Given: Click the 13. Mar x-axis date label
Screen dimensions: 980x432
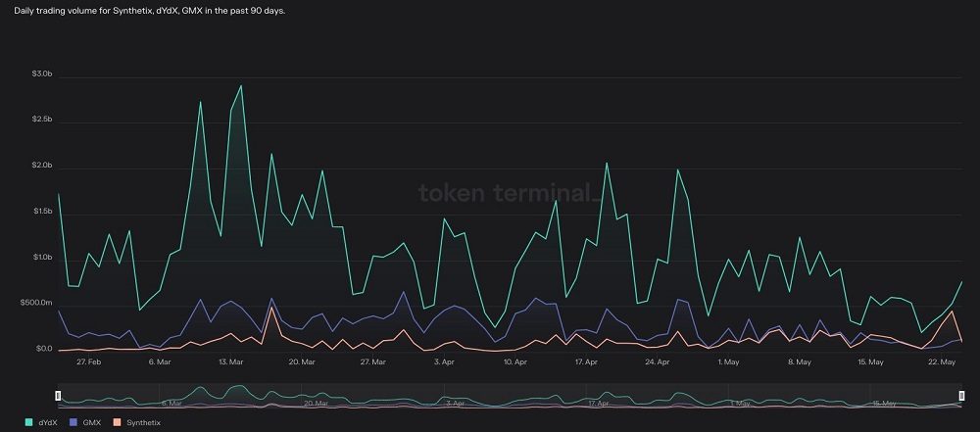Looking at the screenshot, I should [230, 361].
